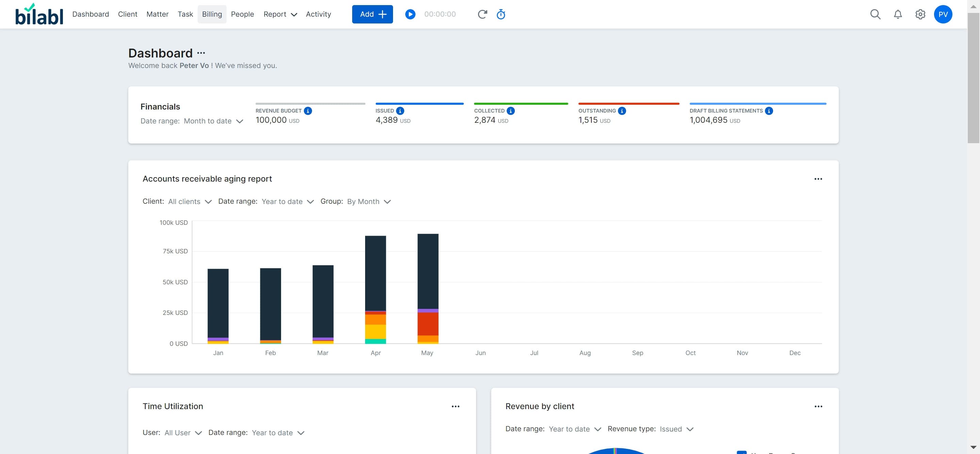Click the January bar in chart

point(218,306)
